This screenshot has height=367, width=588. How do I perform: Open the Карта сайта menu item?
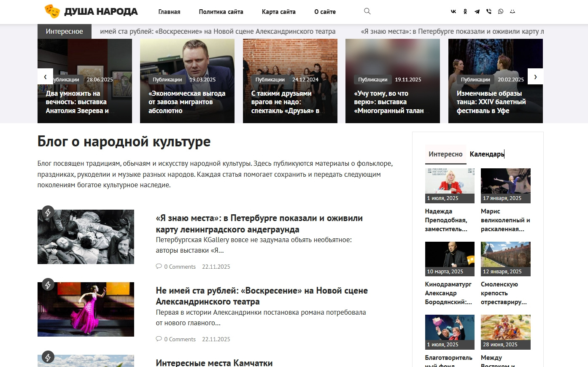coord(279,12)
